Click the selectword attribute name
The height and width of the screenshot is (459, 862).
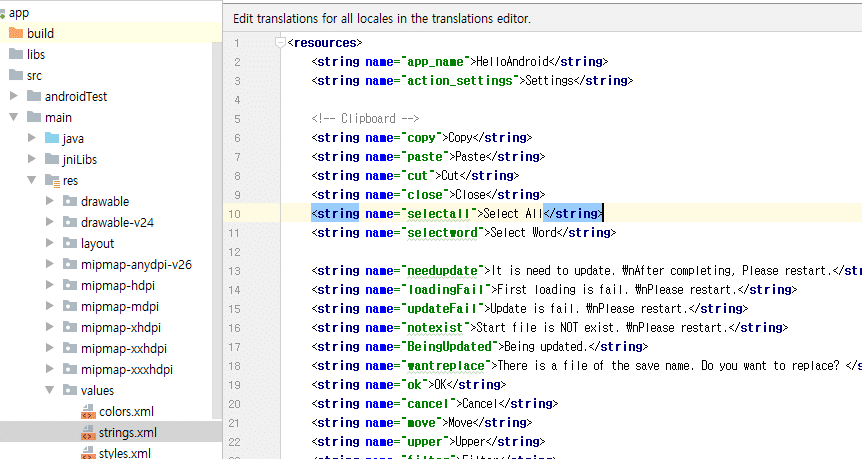pyautogui.click(x=442, y=233)
